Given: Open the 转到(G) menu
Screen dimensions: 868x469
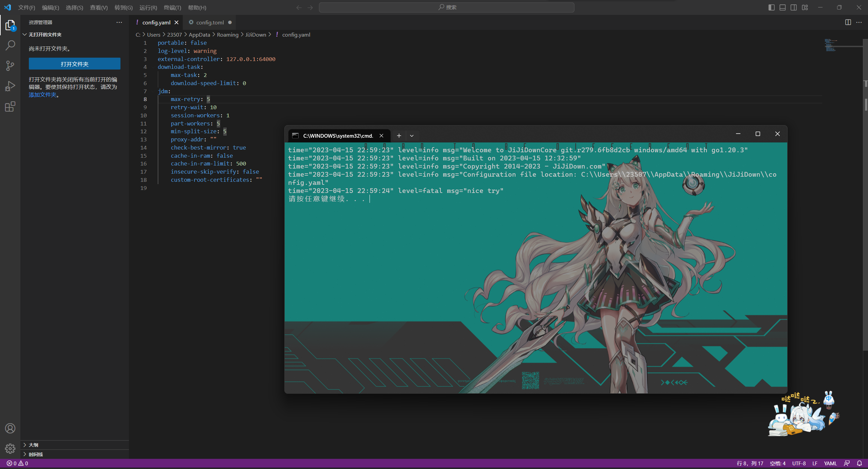Looking at the screenshot, I should tap(124, 7).
